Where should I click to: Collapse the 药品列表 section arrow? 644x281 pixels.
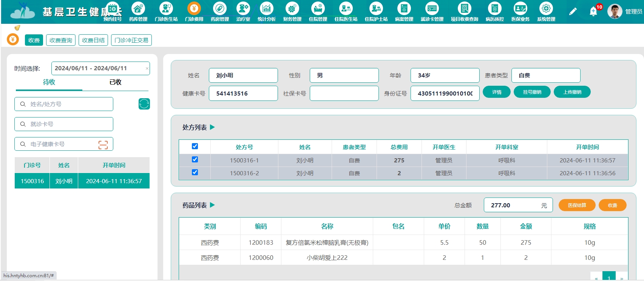[x=212, y=205]
